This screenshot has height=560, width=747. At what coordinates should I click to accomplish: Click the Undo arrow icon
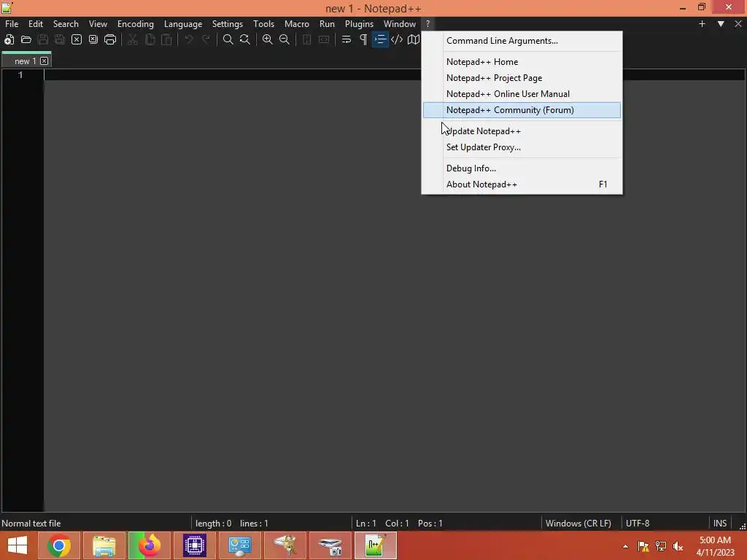click(189, 39)
